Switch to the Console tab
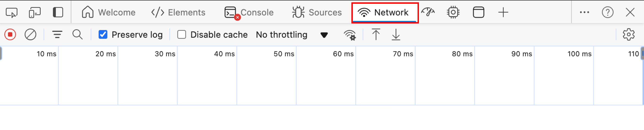This screenshot has height=130, width=644. click(249, 12)
